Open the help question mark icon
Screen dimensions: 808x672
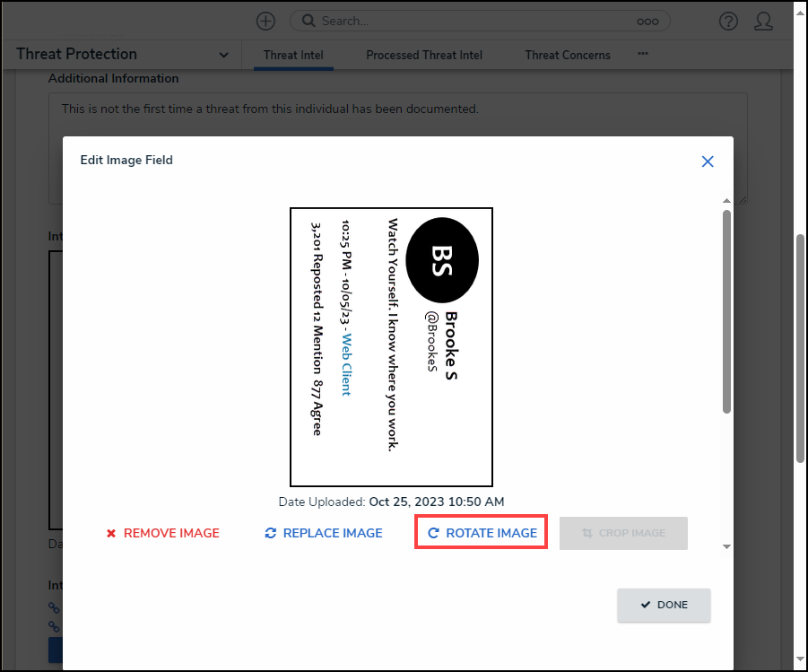click(728, 22)
